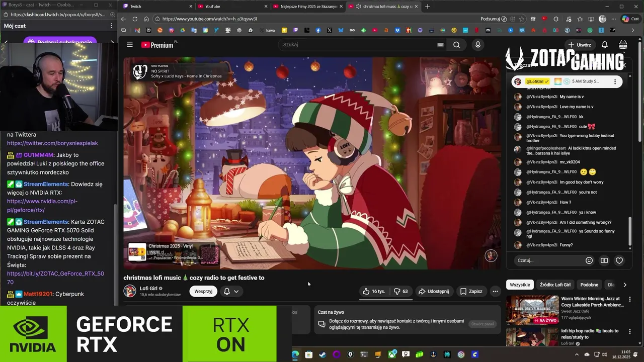Screen dimensions: 644x362
Task: Click username GU1MM4M in Twitch chat
Action: (x=38, y=155)
